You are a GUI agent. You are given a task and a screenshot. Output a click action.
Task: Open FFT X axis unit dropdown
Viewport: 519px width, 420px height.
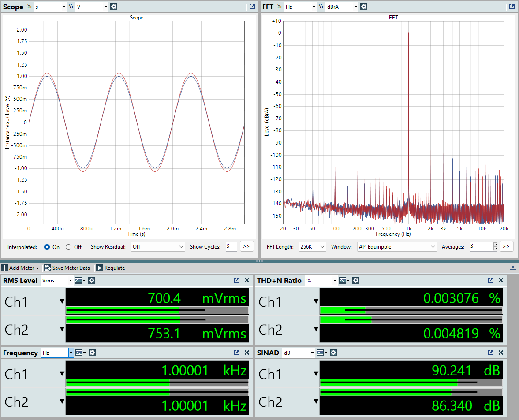[300, 7]
